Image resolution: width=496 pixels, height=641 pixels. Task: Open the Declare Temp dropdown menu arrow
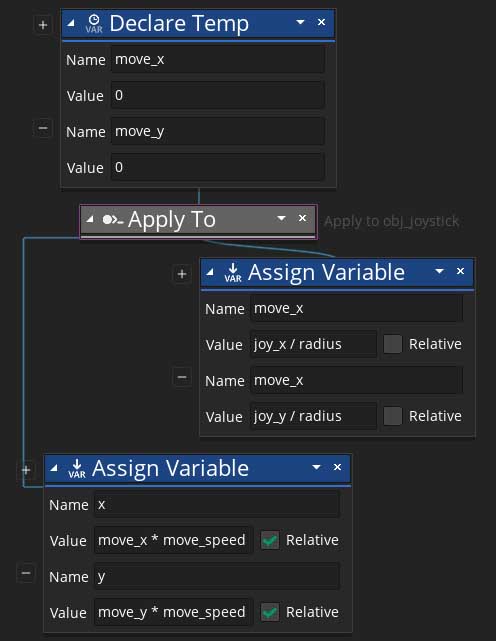[x=300, y=22]
